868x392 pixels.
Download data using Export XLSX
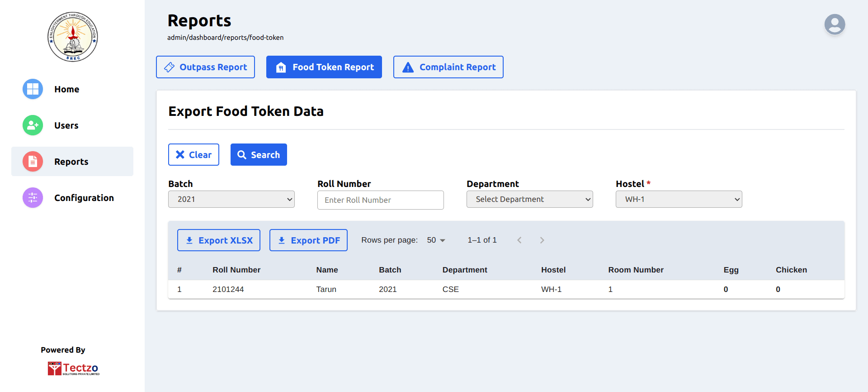click(x=218, y=240)
